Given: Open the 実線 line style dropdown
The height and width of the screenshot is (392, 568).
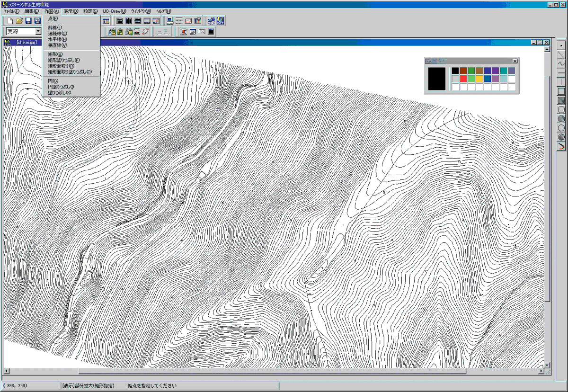Looking at the screenshot, I should pyautogui.click(x=38, y=31).
